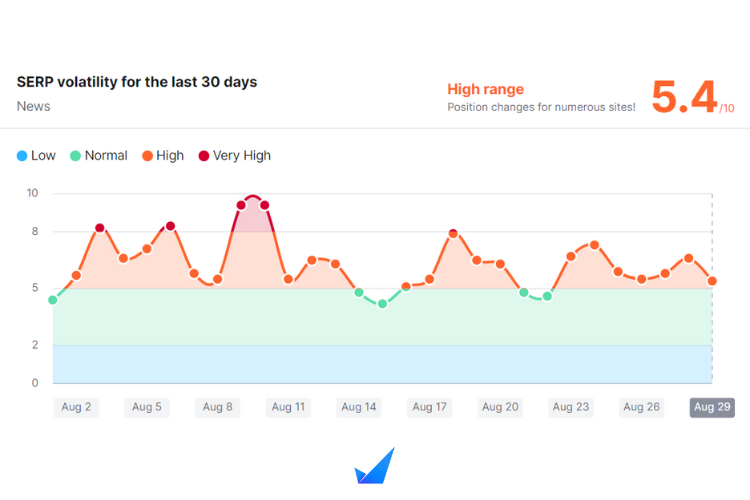Toggle the Very High legend entry
The image size is (750, 500).
pyautogui.click(x=241, y=156)
